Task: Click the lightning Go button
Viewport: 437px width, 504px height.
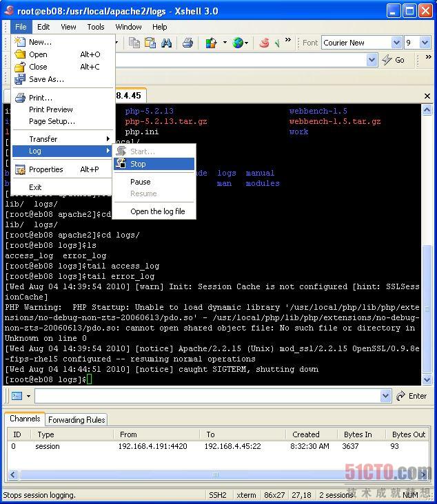Action: click(x=393, y=60)
